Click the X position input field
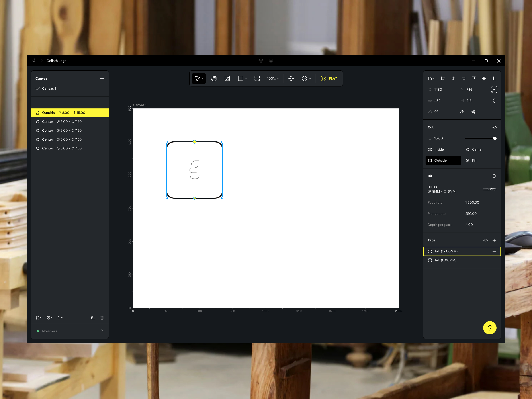The image size is (532, 399). tap(439, 90)
